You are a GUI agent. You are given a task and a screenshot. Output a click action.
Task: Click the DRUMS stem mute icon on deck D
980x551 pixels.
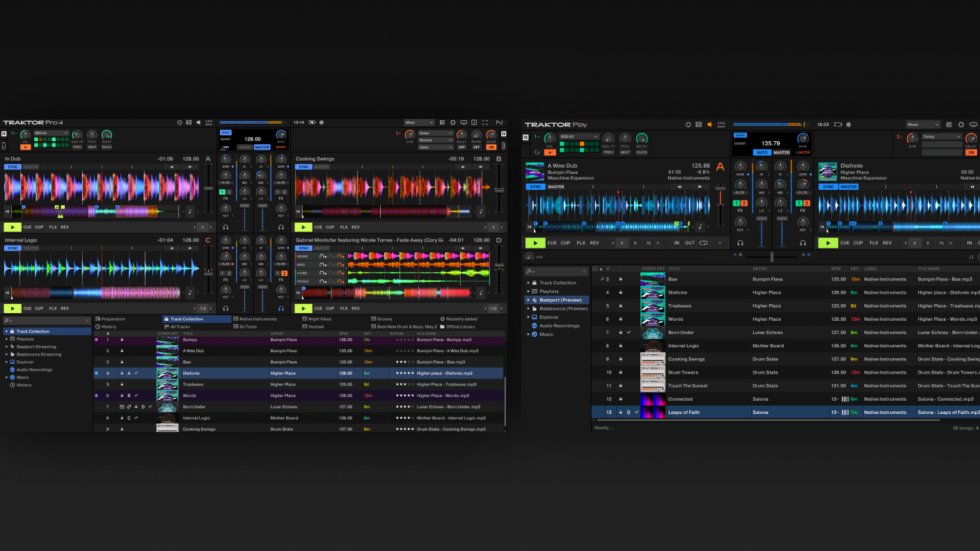(x=322, y=256)
